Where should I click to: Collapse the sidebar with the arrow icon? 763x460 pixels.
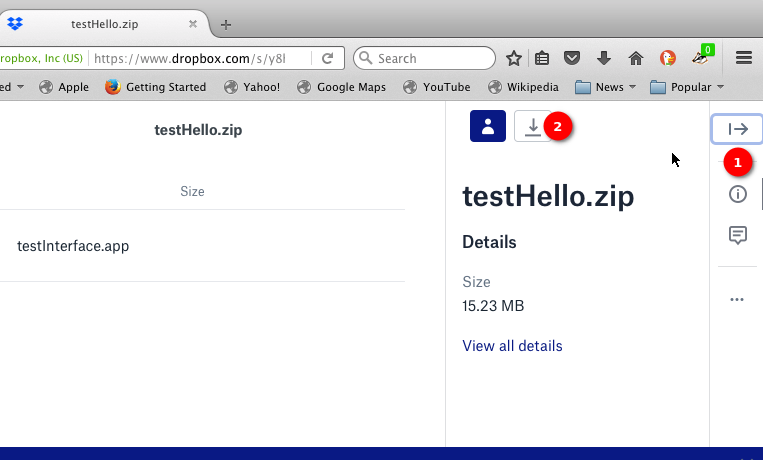point(738,129)
